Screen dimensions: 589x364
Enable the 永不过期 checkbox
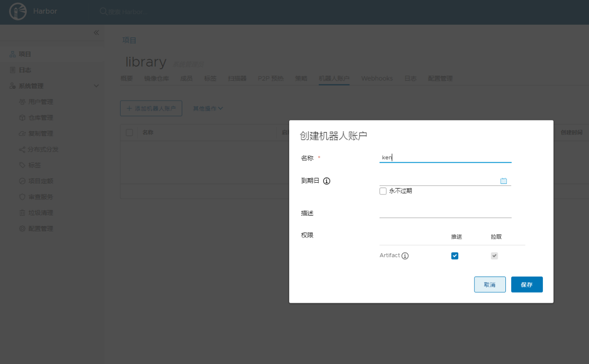click(383, 191)
